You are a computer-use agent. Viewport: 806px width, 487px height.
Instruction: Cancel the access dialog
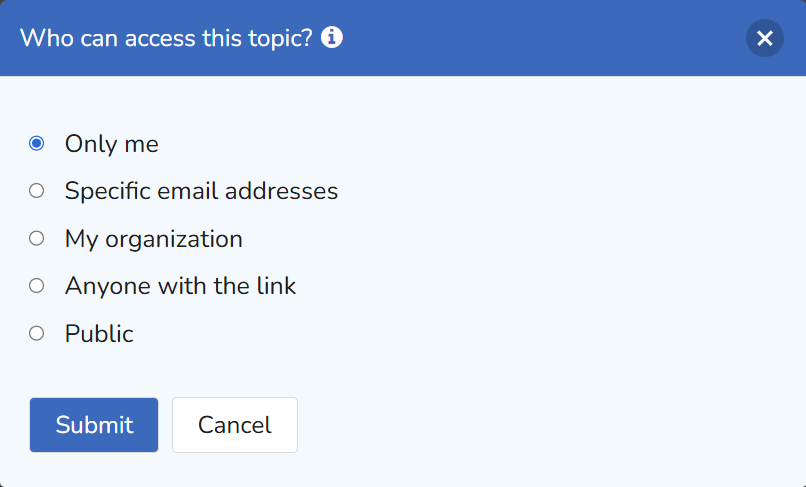pos(235,425)
